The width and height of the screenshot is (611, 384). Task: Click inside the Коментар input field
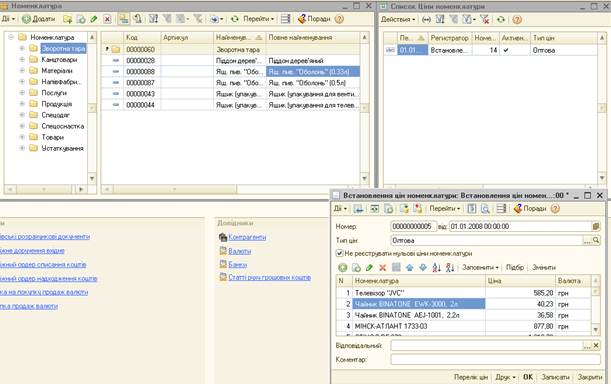[x=495, y=359]
